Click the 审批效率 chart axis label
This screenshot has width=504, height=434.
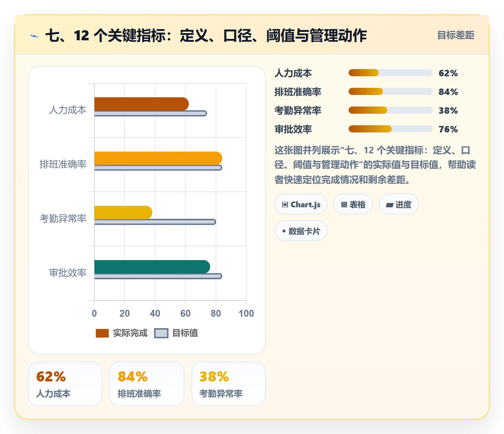(x=68, y=273)
